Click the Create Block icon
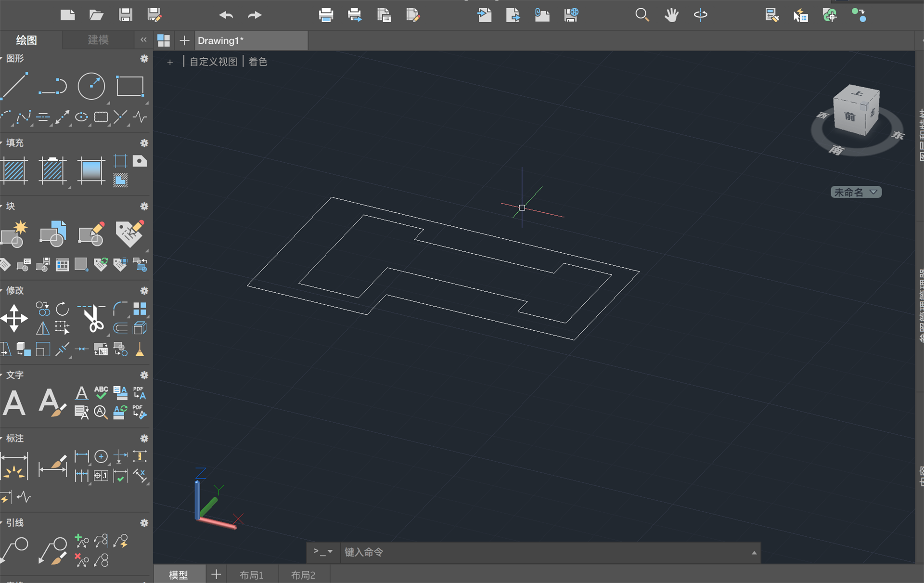The height and width of the screenshot is (583, 924). 14,234
